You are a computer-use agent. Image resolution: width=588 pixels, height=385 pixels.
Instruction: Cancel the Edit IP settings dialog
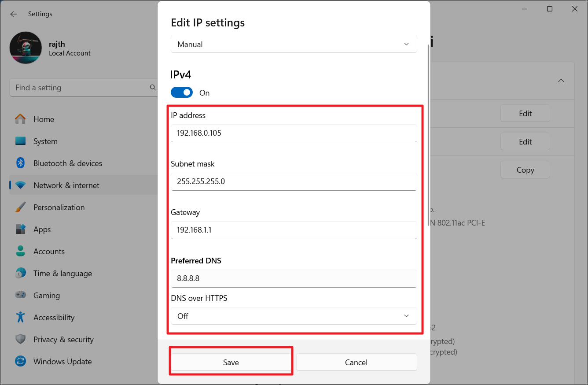pos(356,363)
